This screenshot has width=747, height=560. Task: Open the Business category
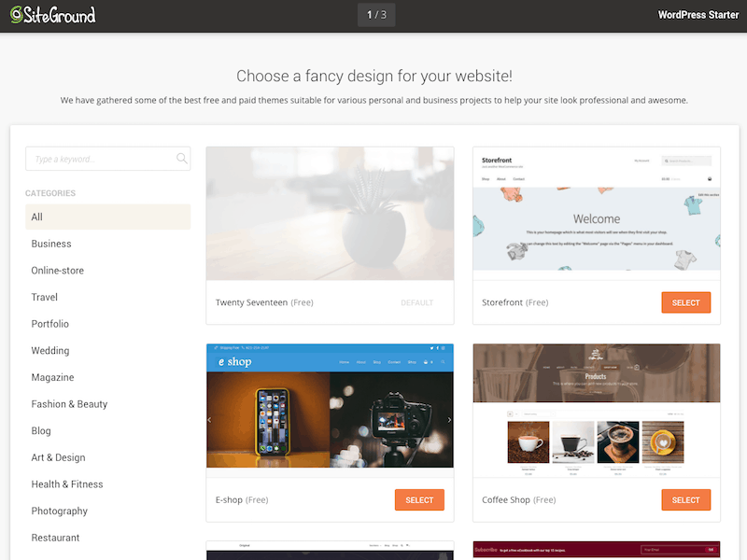coord(51,244)
